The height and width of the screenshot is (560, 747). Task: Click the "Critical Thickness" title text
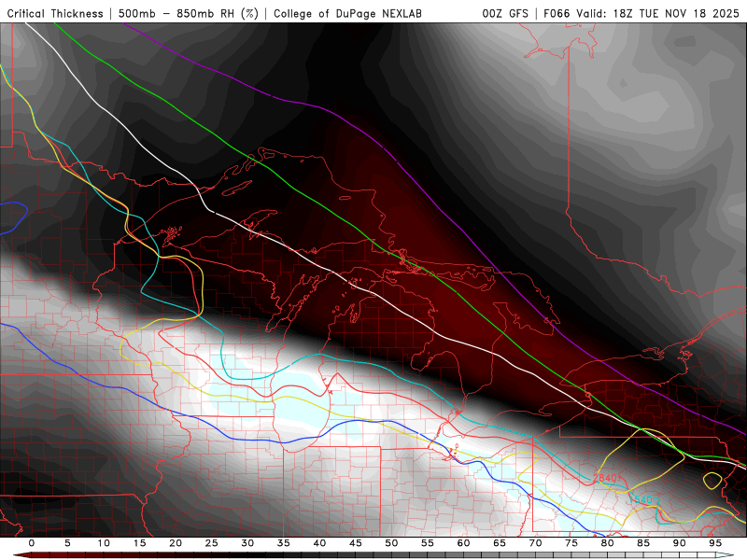click(x=55, y=14)
